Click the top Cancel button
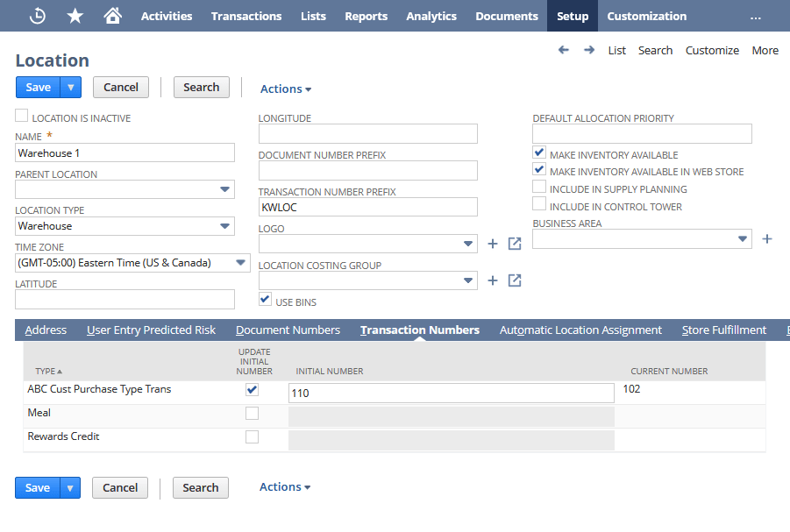This screenshot has width=790, height=532. 121,87
